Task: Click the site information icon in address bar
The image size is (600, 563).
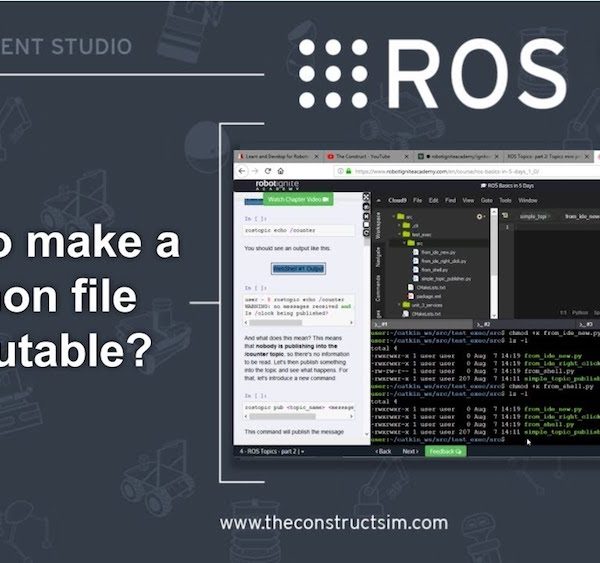Action: [x=340, y=171]
